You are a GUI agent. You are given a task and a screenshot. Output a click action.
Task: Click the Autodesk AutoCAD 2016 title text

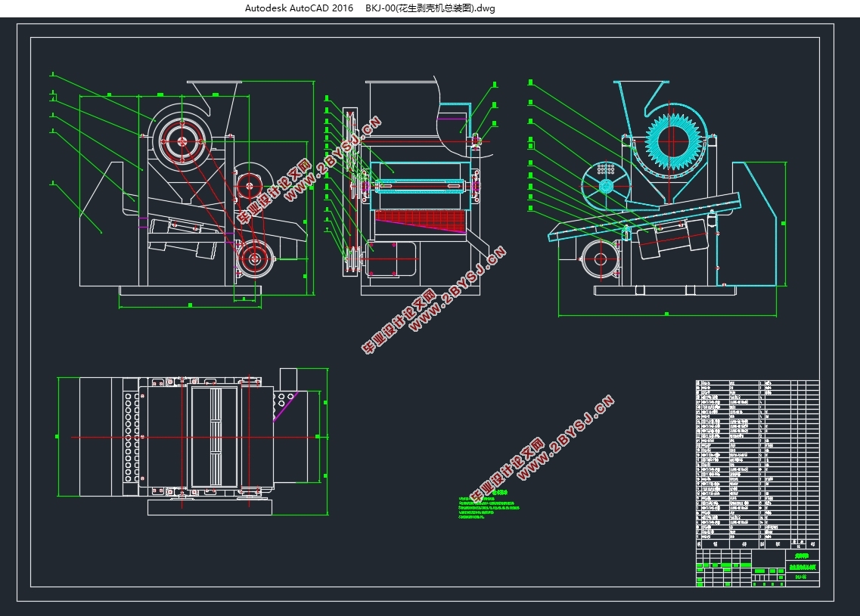[299, 8]
